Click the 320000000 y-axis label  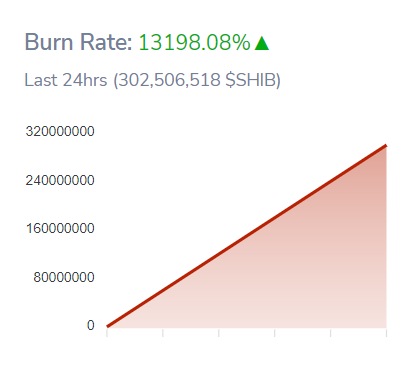click(x=60, y=131)
